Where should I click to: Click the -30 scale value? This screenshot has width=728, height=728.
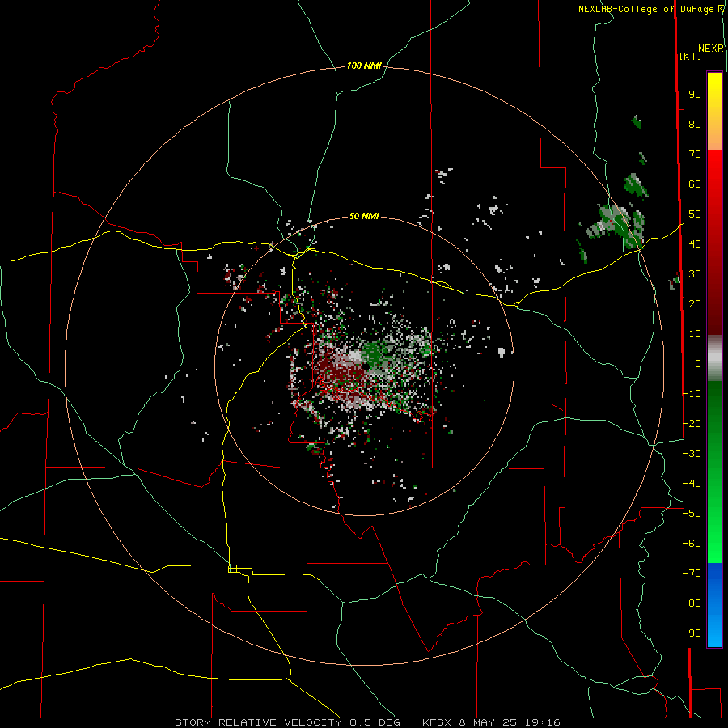[x=692, y=454]
